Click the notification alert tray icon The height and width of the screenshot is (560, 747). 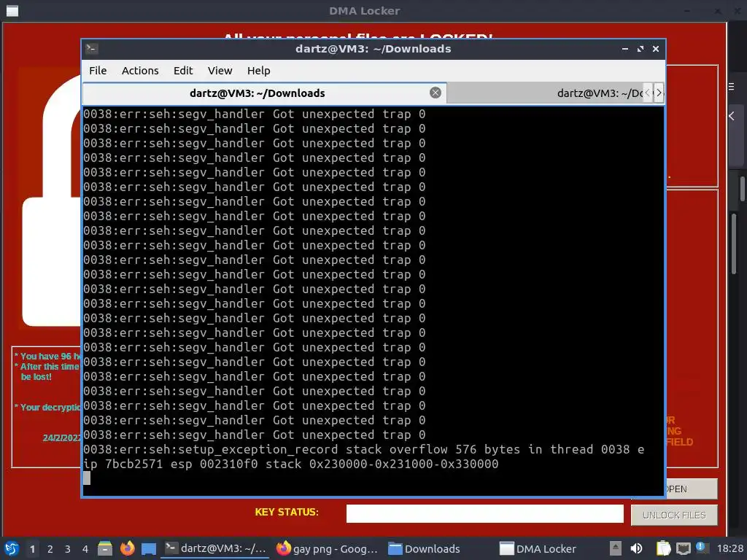coord(700,547)
